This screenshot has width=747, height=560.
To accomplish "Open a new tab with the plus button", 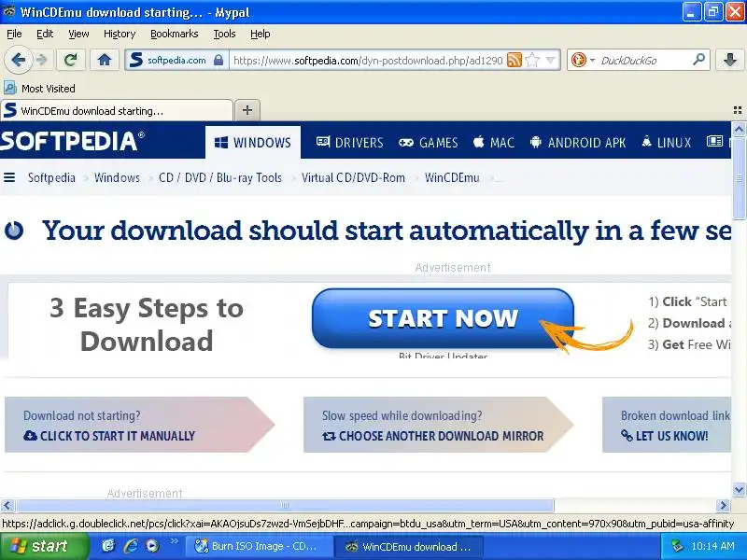I will tap(247, 110).
